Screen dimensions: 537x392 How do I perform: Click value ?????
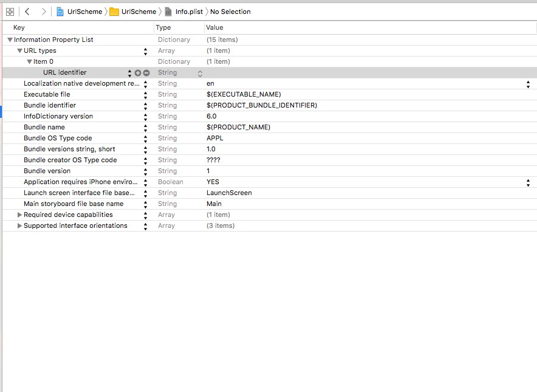click(x=213, y=160)
